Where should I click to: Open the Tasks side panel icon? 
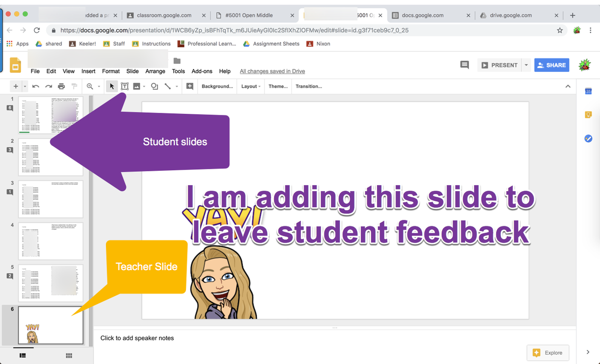588,138
